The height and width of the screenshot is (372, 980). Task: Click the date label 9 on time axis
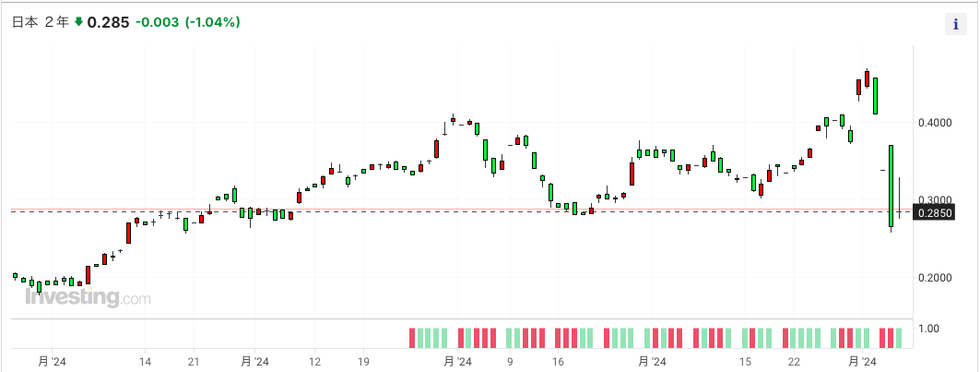tap(509, 362)
